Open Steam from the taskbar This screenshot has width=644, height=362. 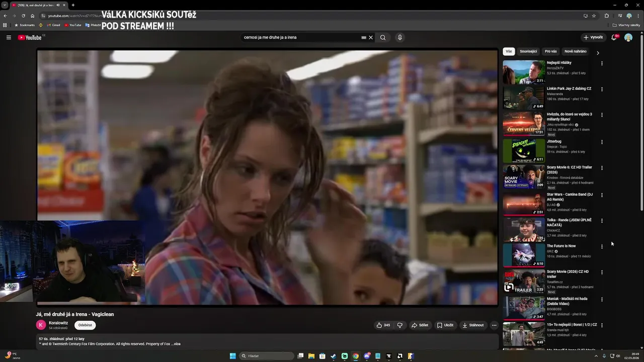click(x=333, y=356)
